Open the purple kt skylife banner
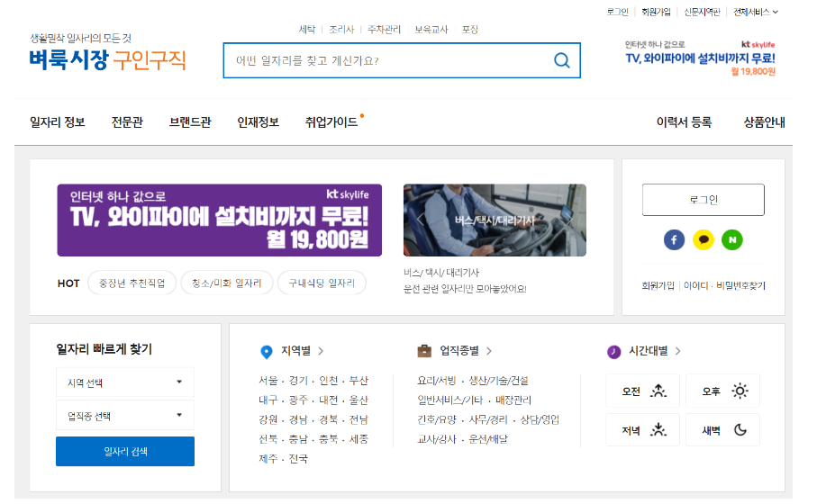This screenshot has height=504, width=817. (x=220, y=220)
